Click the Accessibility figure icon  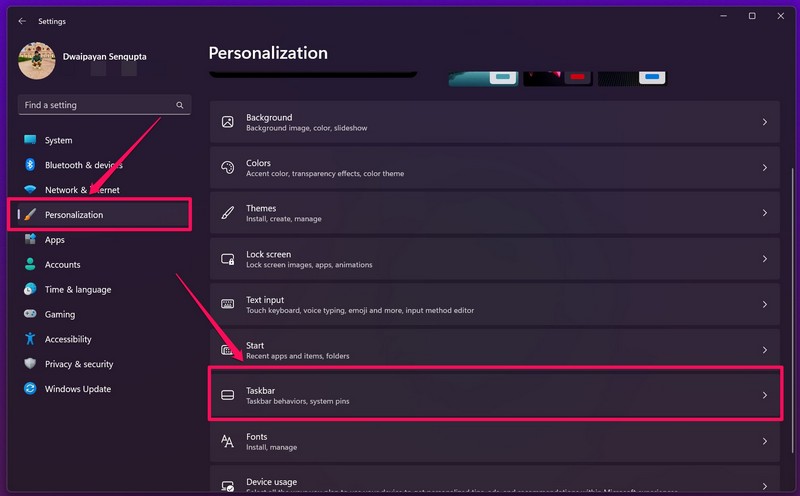(x=30, y=339)
